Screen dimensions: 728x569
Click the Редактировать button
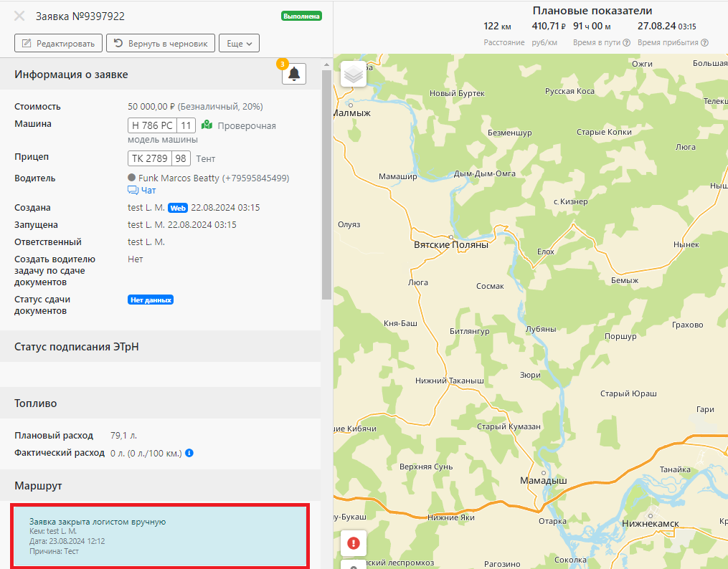pos(59,44)
